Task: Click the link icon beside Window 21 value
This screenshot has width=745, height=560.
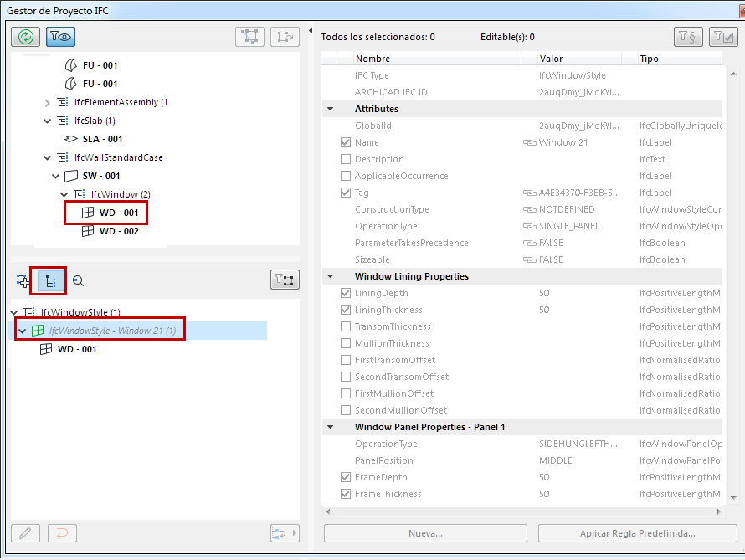Action: coord(530,142)
